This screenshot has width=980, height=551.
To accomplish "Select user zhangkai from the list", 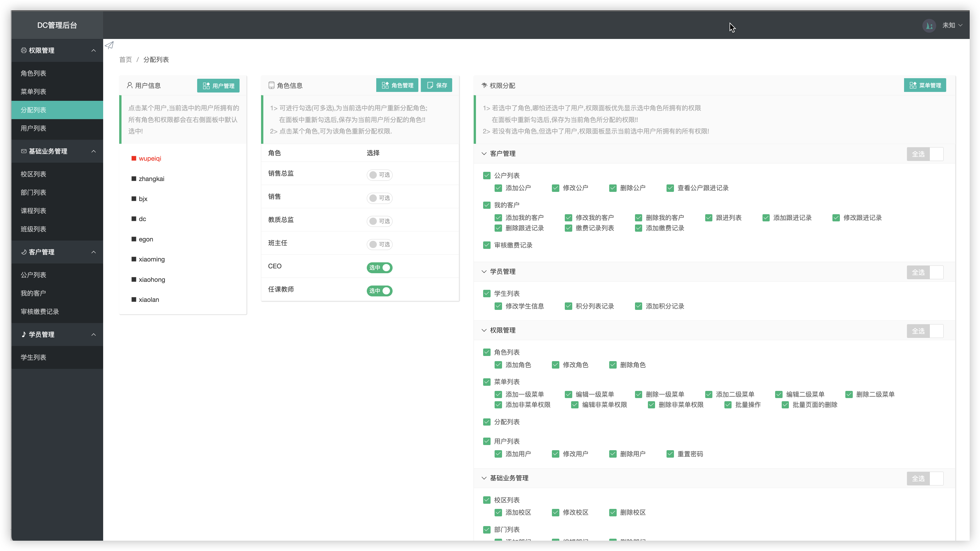I will point(151,179).
